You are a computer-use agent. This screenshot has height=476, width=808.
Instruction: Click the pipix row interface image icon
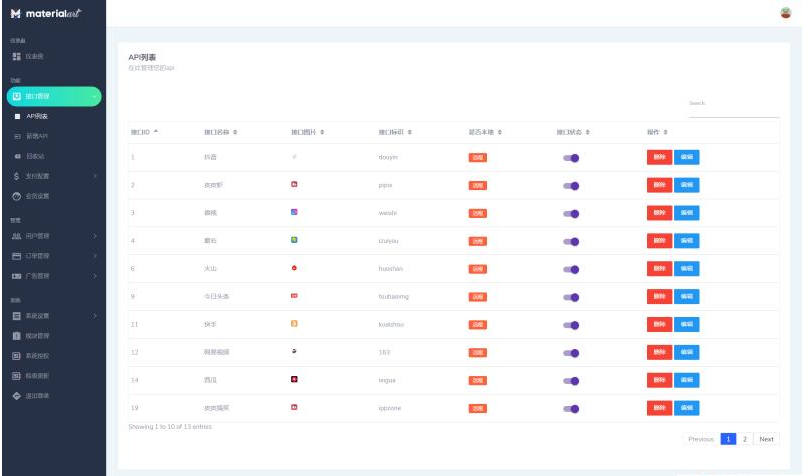[x=294, y=185]
